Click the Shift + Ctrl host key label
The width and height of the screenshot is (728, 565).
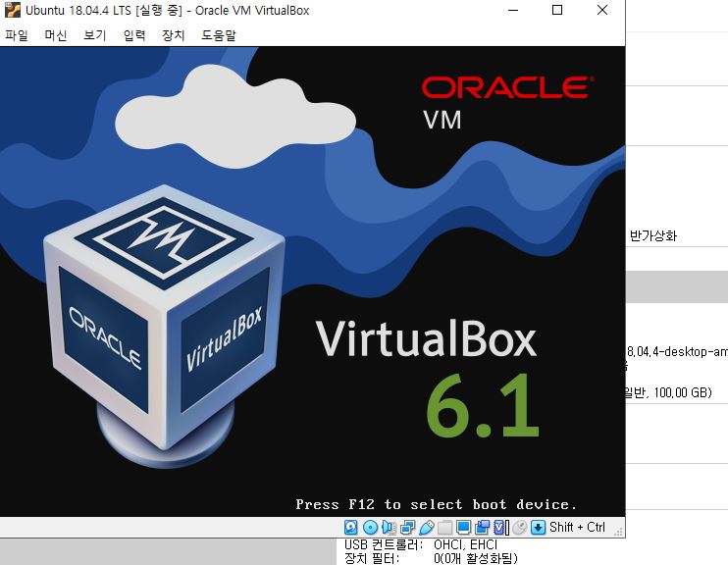pos(577,528)
